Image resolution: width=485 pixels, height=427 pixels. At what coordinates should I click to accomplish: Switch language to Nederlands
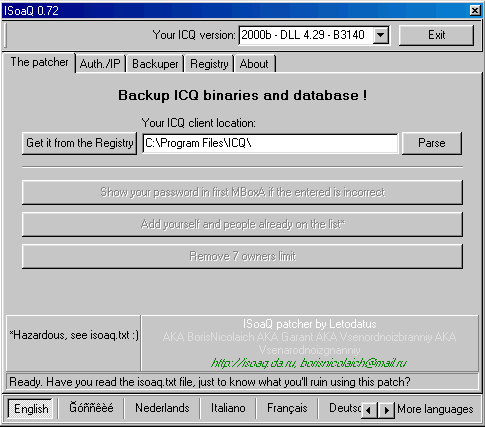point(162,408)
